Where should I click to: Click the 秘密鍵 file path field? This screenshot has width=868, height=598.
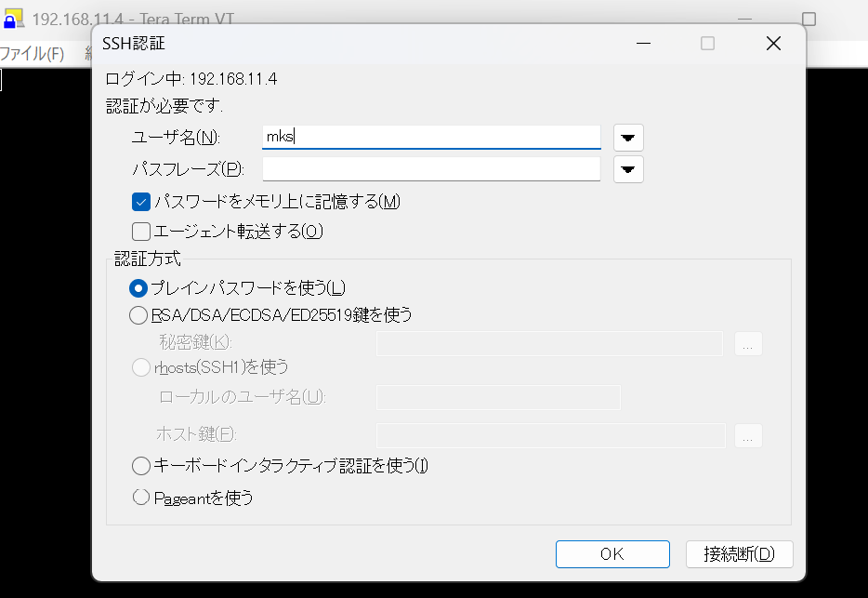548,343
